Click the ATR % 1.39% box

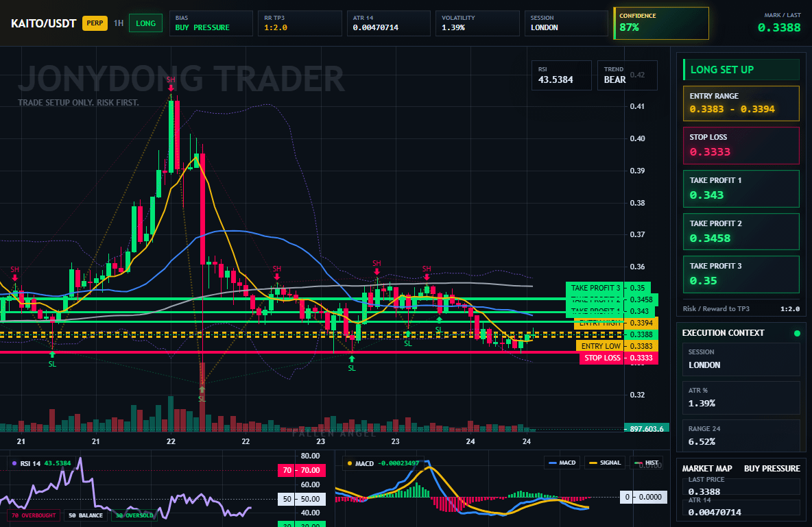point(741,397)
